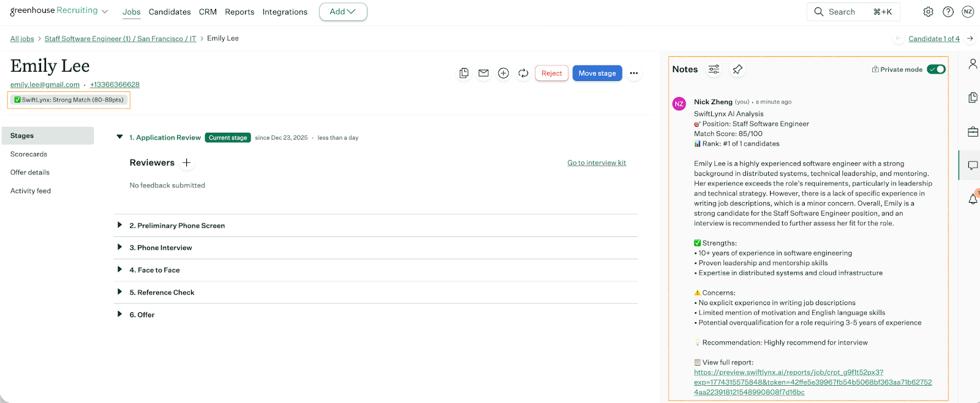Expand the Reference Check stage
This screenshot has width=980, height=403.
[119, 292]
